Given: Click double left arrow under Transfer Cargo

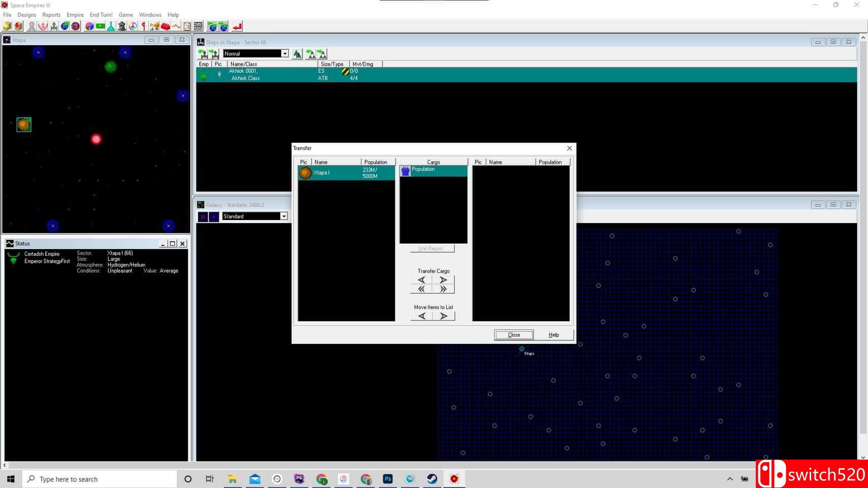Looking at the screenshot, I should tap(421, 289).
